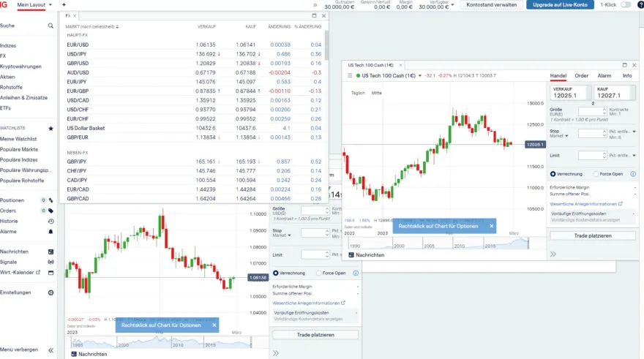Open the Alarm tab in trade ticket

(x=604, y=75)
